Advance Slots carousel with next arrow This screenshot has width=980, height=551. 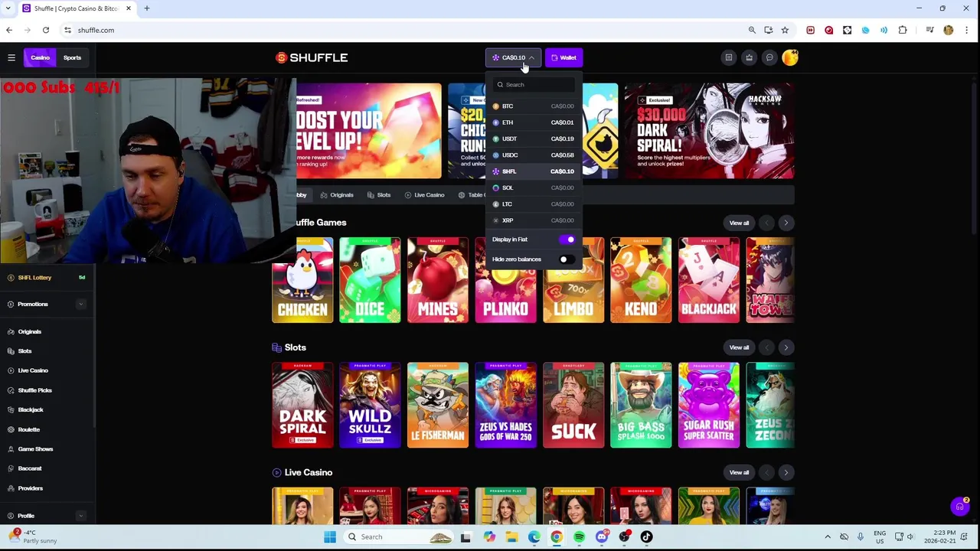click(786, 347)
